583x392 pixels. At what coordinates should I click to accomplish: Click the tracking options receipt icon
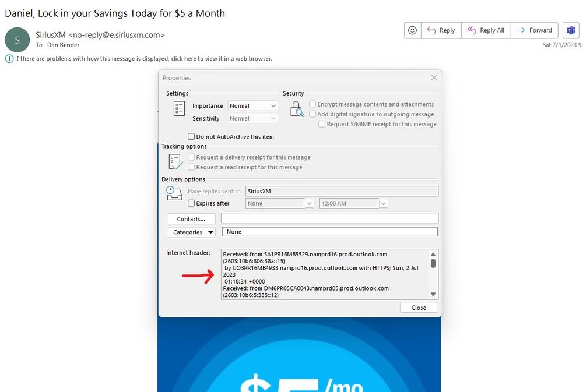tap(175, 162)
